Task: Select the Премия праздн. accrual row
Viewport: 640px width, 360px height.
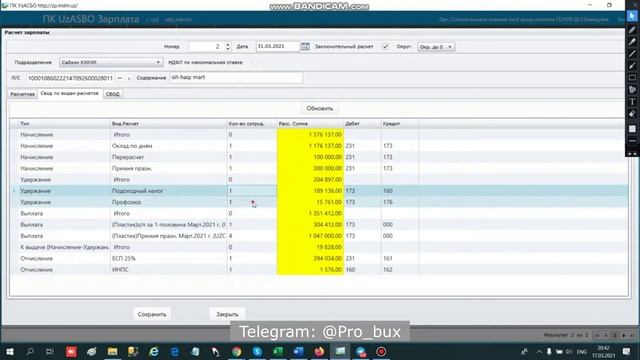Action: (x=319, y=168)
